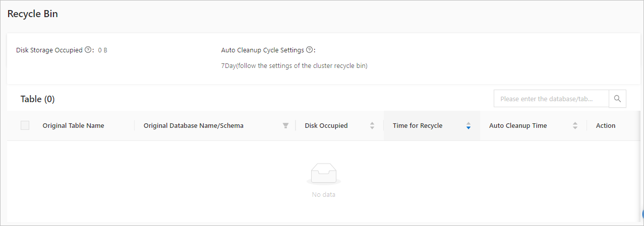This screenshot has height=226, width=644.
Task: Click the magnifier search button
Action: 617,99
